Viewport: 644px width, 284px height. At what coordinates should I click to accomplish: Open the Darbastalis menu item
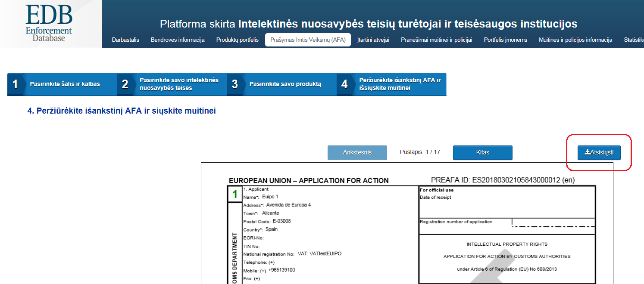click(x=125, y=40)
